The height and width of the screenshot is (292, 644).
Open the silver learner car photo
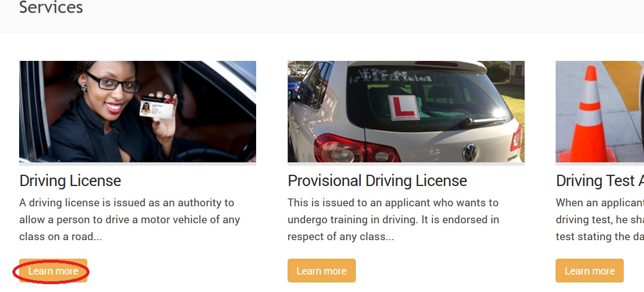(406, 112)
